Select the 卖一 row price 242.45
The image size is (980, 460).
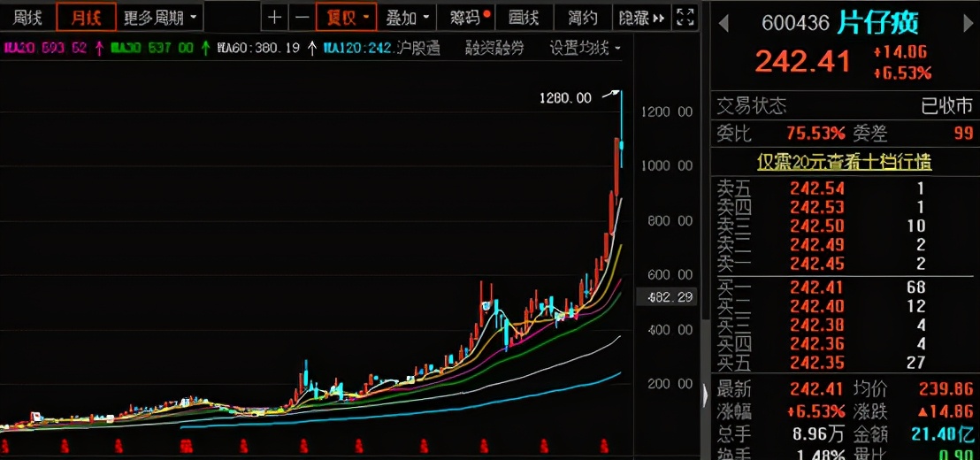[x=817, y=263]
